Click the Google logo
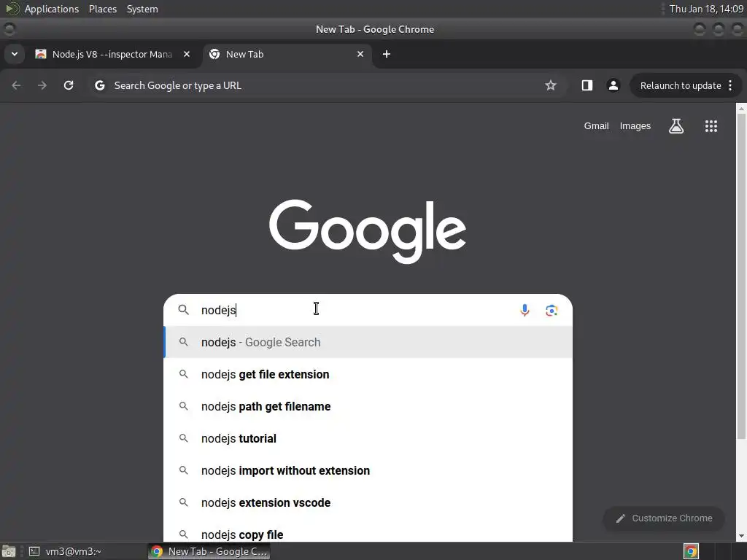747x560 pixels. [368, 231]
